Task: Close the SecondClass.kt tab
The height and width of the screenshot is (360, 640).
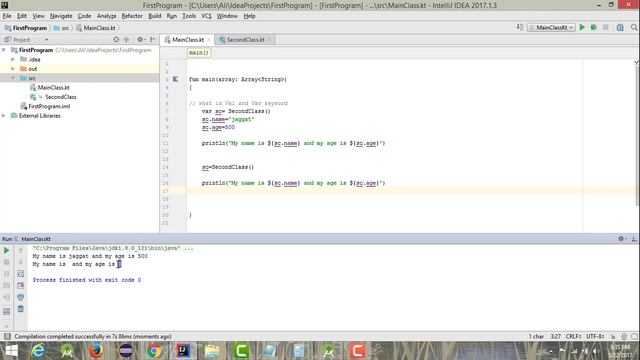Action: point(269,40)
